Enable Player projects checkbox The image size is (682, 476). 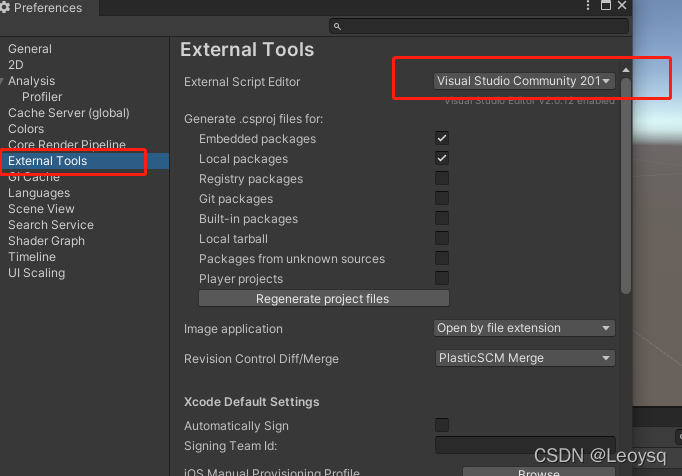[x=442, y=278]
